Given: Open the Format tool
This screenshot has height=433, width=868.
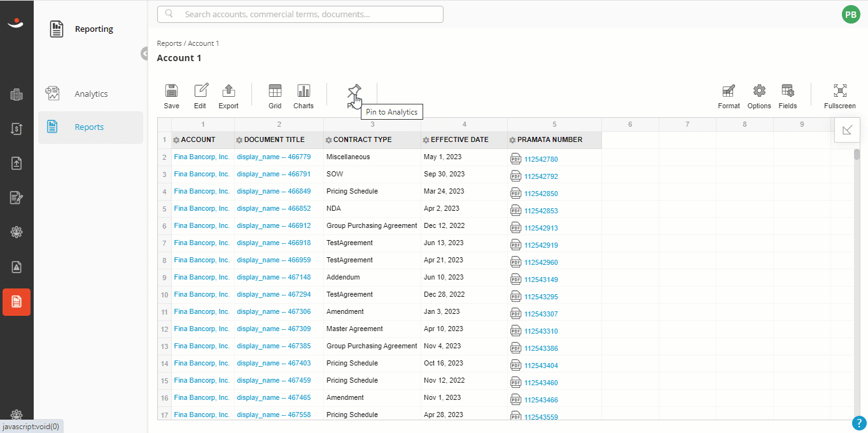Looking at the screenshot, I should [x=729, y=90].
